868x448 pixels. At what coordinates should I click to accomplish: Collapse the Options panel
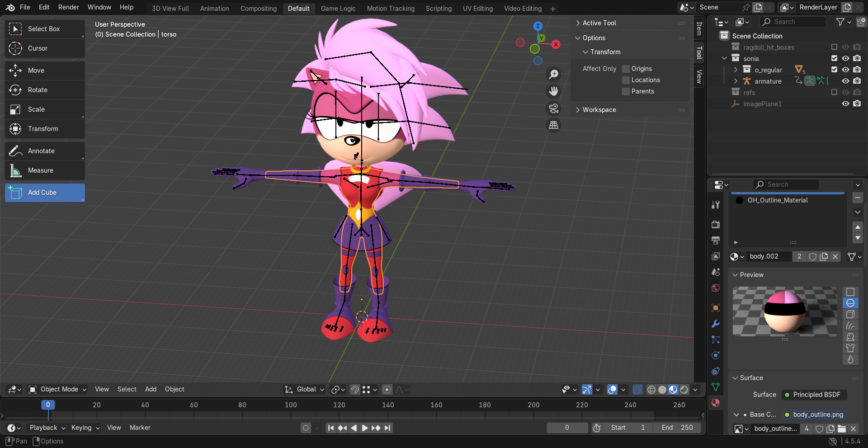594,38
